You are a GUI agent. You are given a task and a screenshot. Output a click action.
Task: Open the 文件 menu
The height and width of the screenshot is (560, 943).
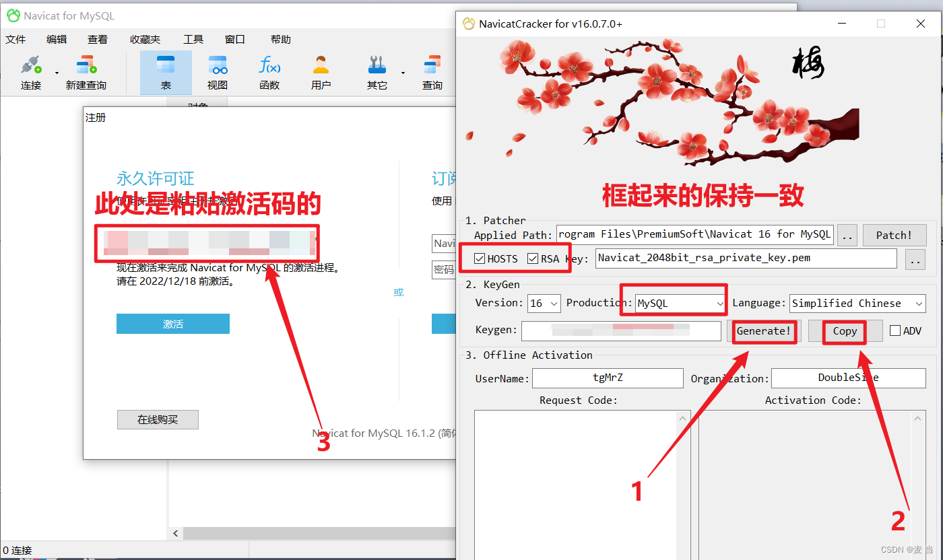(x=15, y=39)
